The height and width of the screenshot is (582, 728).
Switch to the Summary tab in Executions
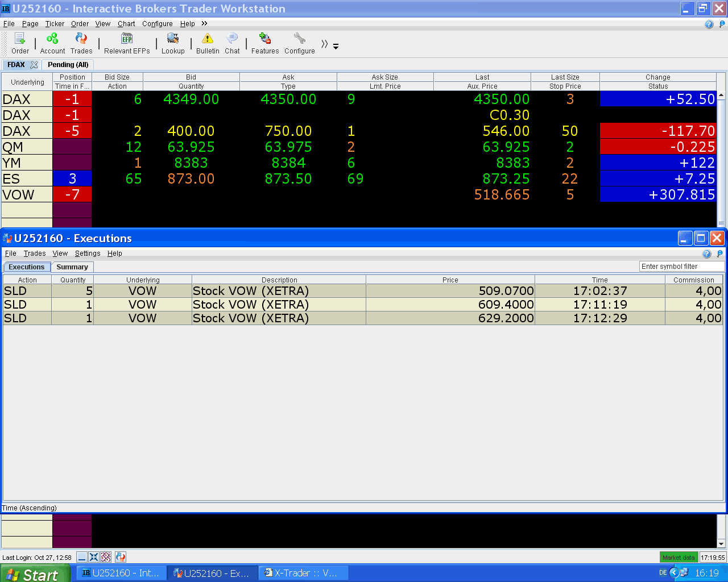(x=72, y=267)
